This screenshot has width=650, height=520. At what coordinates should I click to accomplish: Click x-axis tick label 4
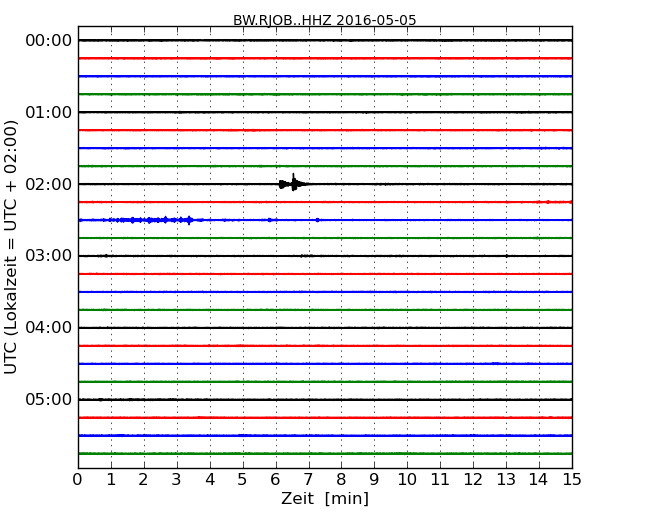click(210, 480)
